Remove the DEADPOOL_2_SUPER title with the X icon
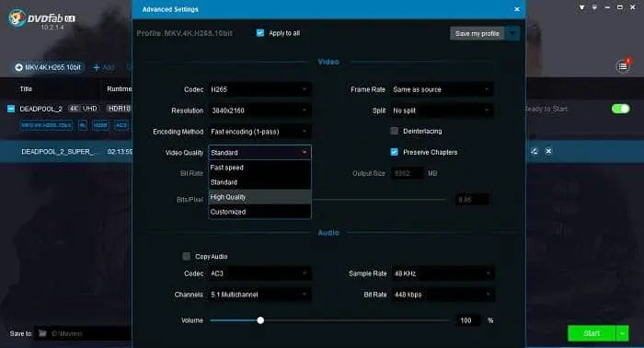This screenshot has width=644, height=348. tap(548, 151)
